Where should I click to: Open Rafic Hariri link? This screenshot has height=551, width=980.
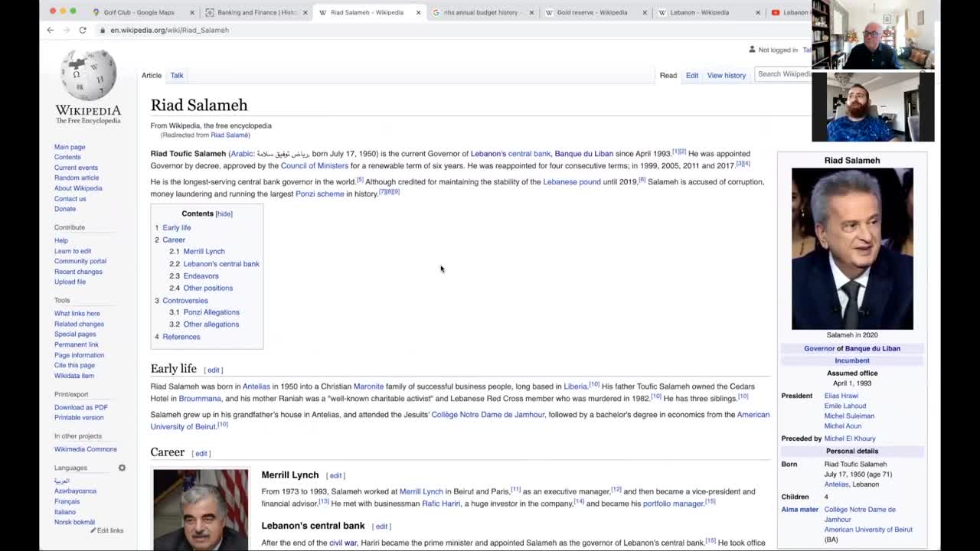441,504
